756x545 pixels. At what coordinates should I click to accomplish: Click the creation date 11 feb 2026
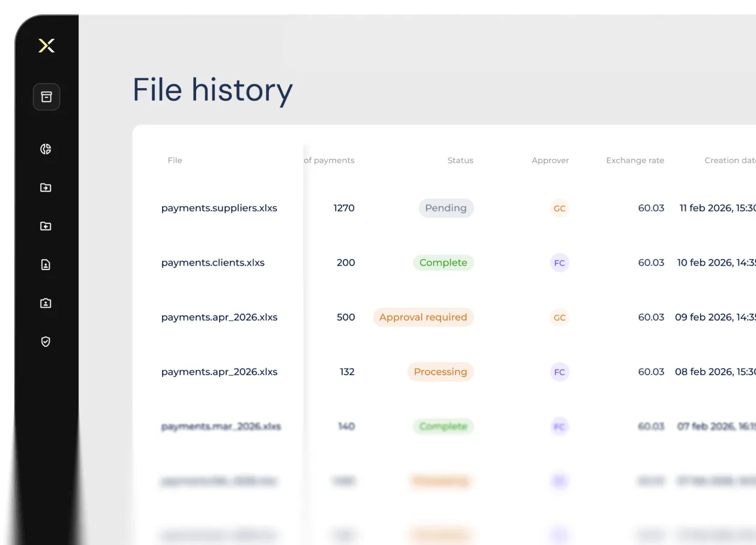[718, 208]
